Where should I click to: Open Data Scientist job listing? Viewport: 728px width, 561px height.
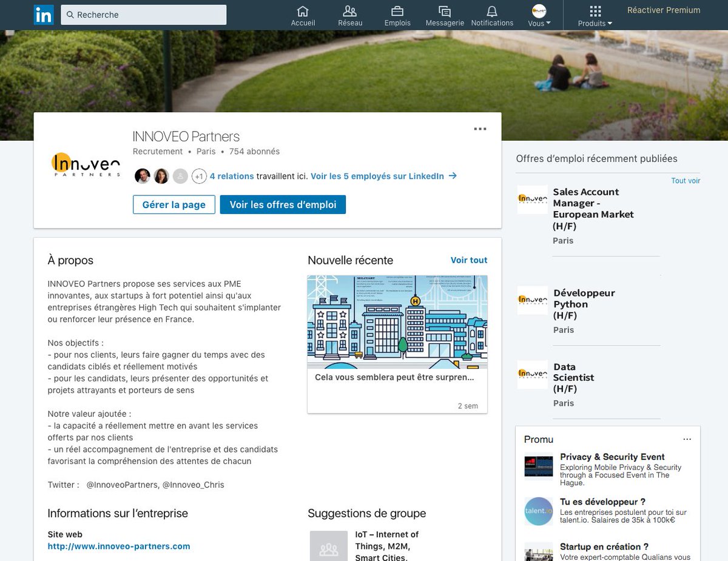point(574,377)
